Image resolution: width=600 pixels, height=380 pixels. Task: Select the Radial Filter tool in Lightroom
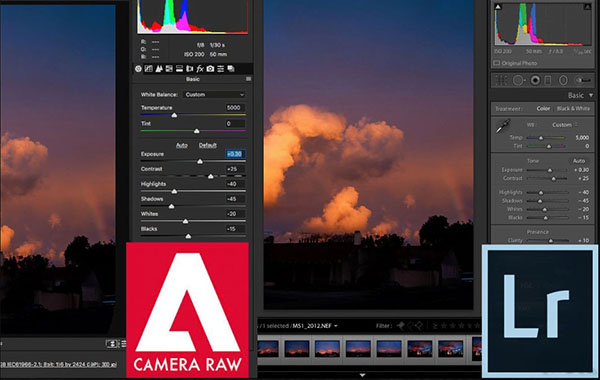[x=563, y=80]
